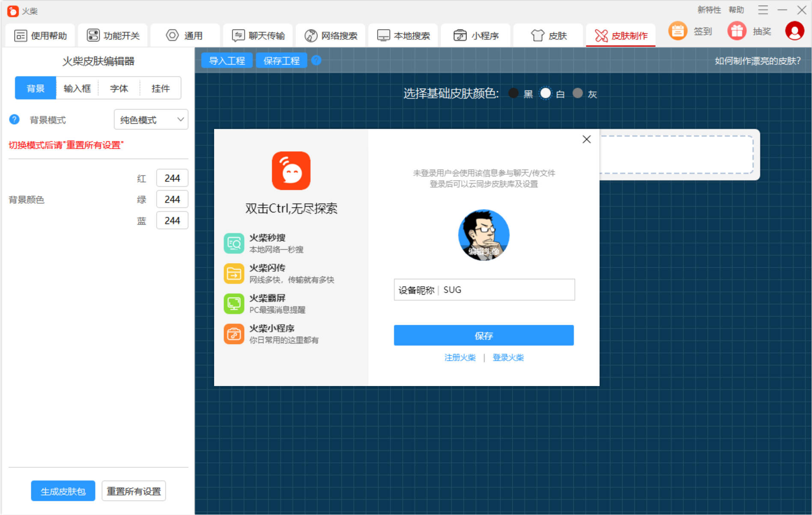Image resolution: width=812 pixels, height=515 pixels.
Task: Select the 灰 base skin color radio
Action: (x=578, y=93)
